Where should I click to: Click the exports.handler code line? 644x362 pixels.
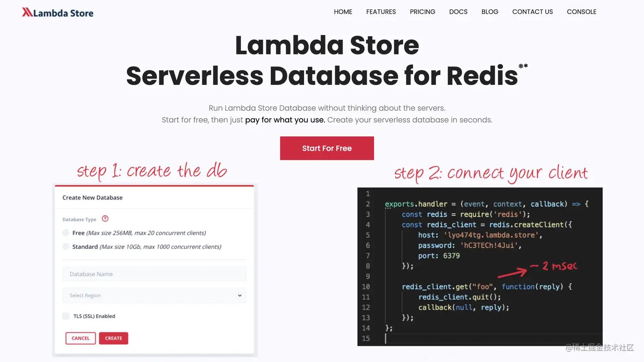point(487,204)
